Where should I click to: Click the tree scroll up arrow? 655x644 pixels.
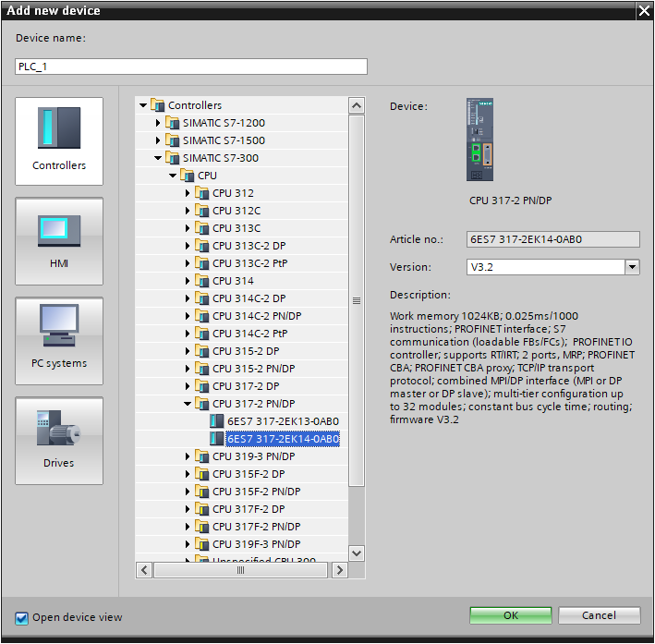coord(357,105)
